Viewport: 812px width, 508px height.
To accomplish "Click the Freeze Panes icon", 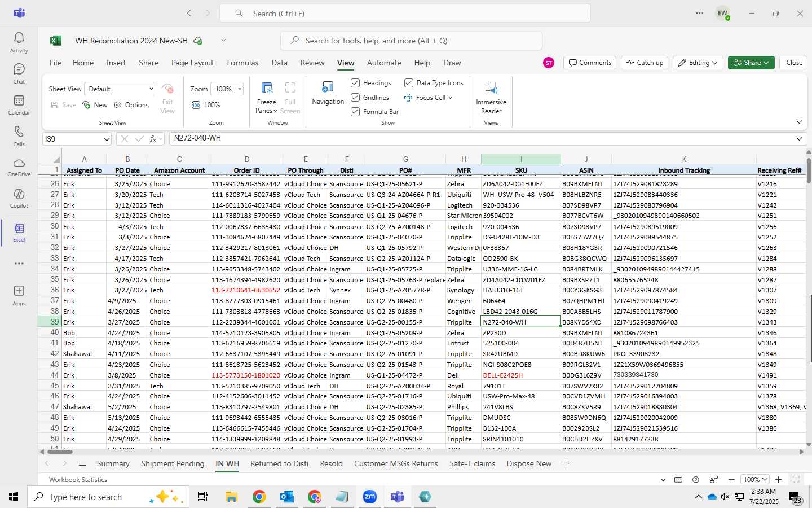I will pos(267,87).
